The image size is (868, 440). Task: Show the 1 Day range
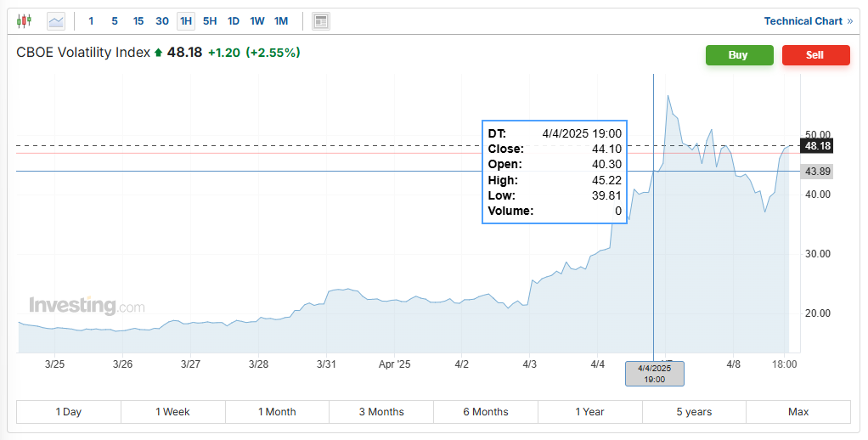pyautogui.click(x=69, y=412)
